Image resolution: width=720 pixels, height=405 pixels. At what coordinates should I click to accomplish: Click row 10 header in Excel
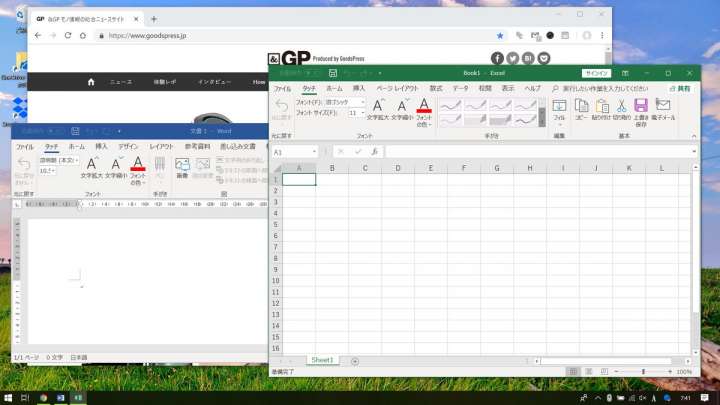click(276, 281)
